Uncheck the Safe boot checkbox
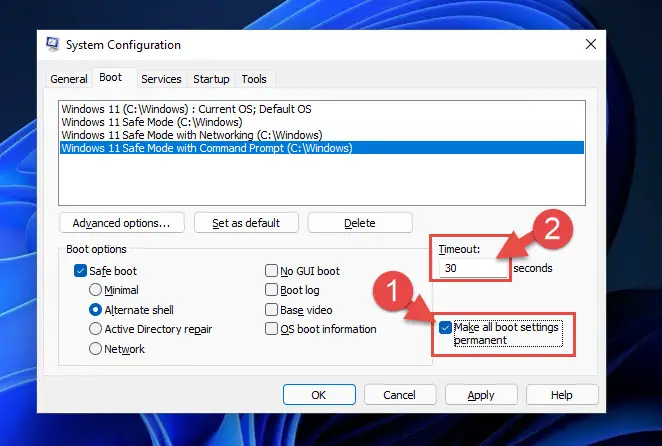 click(80, 271)
